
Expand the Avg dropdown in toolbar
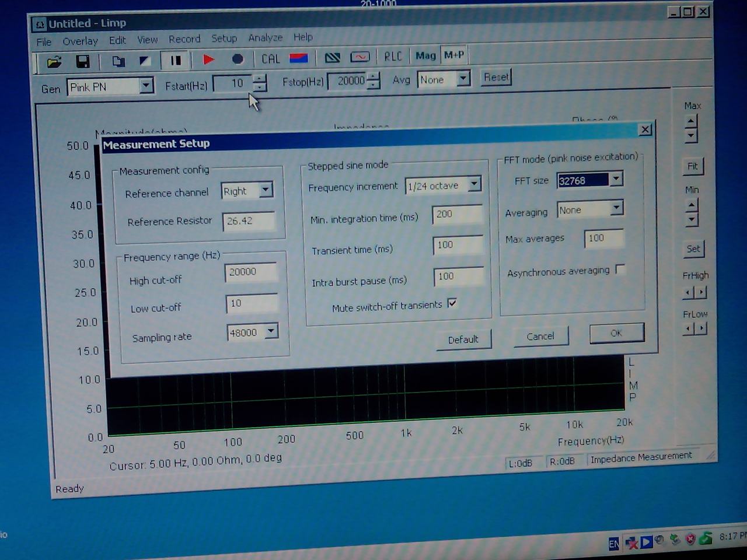[463, 78]
